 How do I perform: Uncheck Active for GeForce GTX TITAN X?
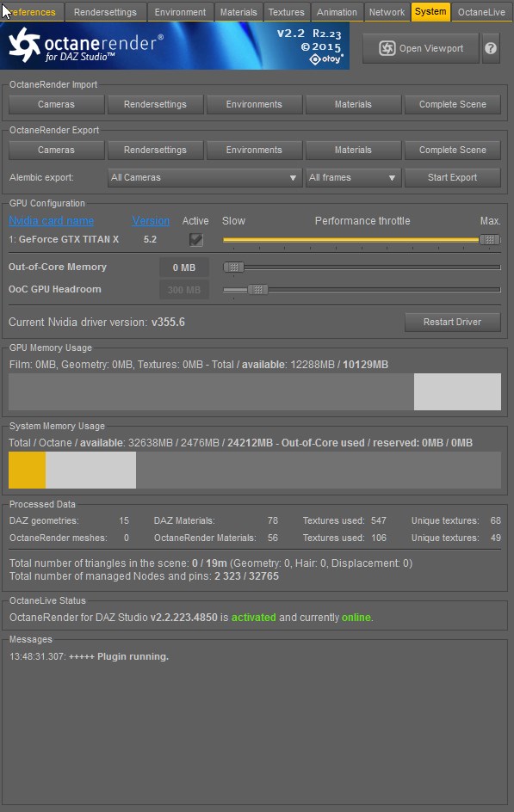[x=195, y=239]
